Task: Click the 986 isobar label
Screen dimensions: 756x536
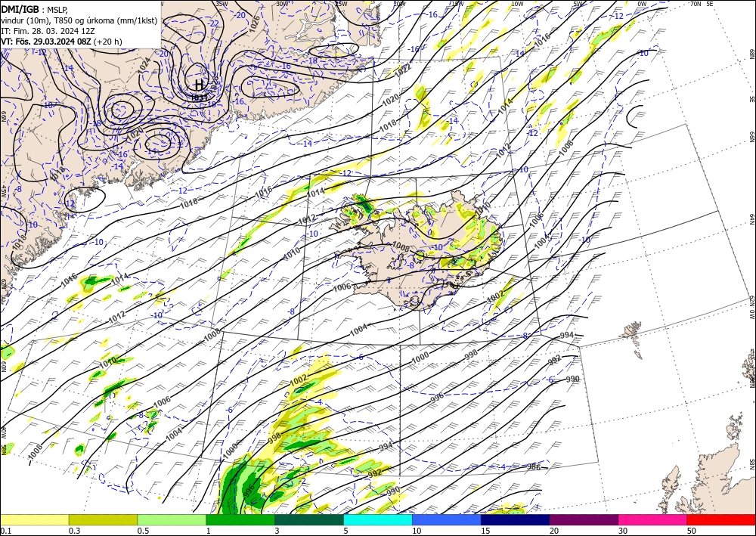Action: pyautogui.click(x=533, y=466)
